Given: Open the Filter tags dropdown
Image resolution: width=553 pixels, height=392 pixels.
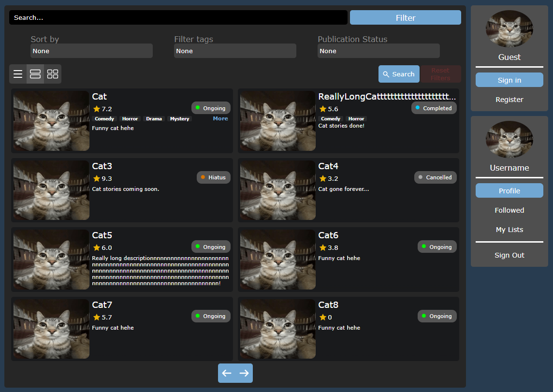Looking at the screenshot, I should click(235, 51).
